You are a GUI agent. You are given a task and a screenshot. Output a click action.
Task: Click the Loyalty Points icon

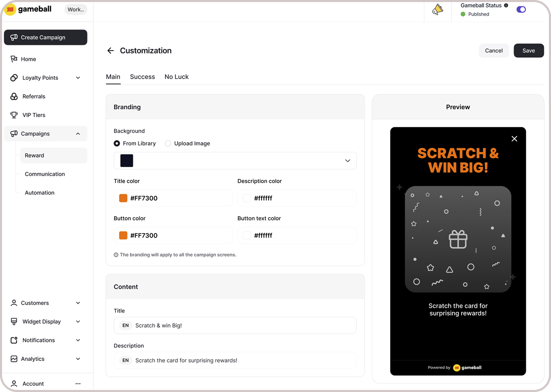point(14,78)
